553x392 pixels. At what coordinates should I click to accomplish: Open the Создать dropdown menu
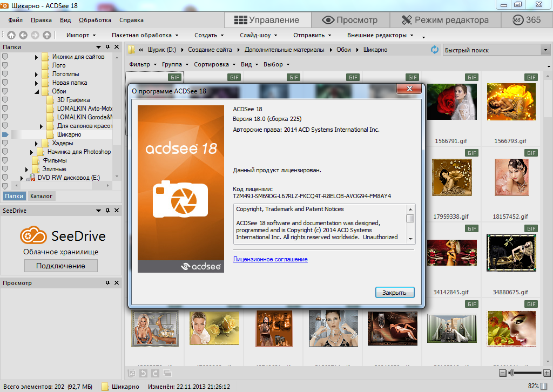[x=209, y=35]
